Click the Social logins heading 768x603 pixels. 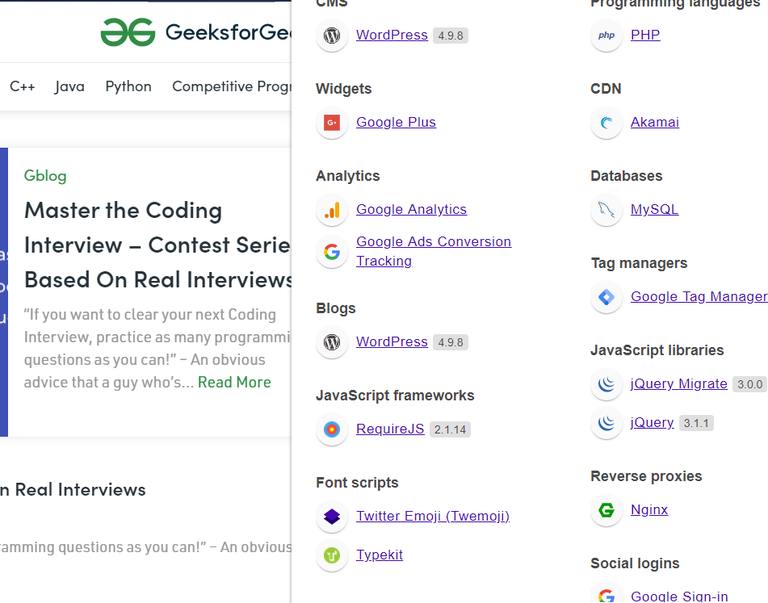click(x=635, y=563)
